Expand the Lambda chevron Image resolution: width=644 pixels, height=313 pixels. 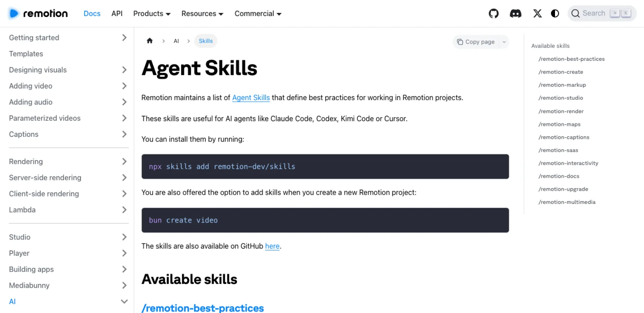[124, 210]
